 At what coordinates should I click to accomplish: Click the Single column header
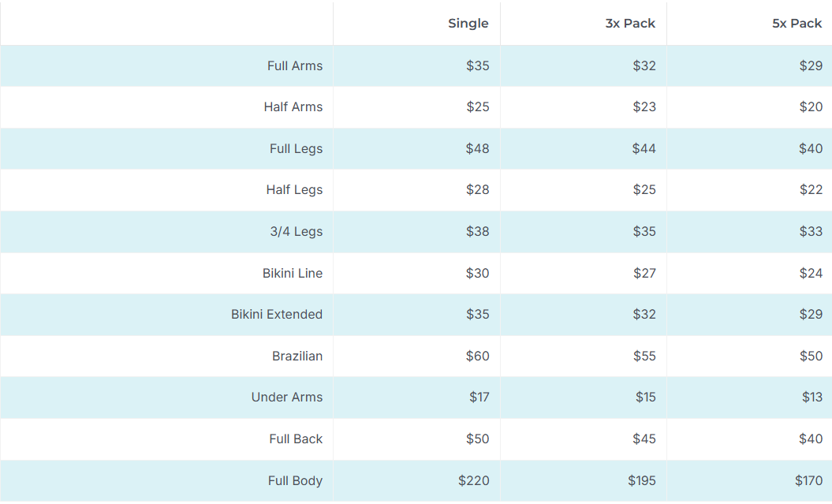click(468, 24)
